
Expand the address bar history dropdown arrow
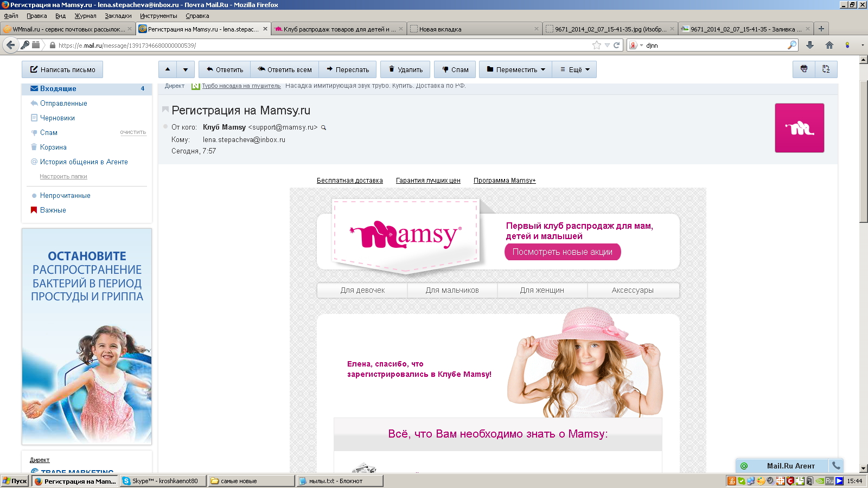point(607,46)
